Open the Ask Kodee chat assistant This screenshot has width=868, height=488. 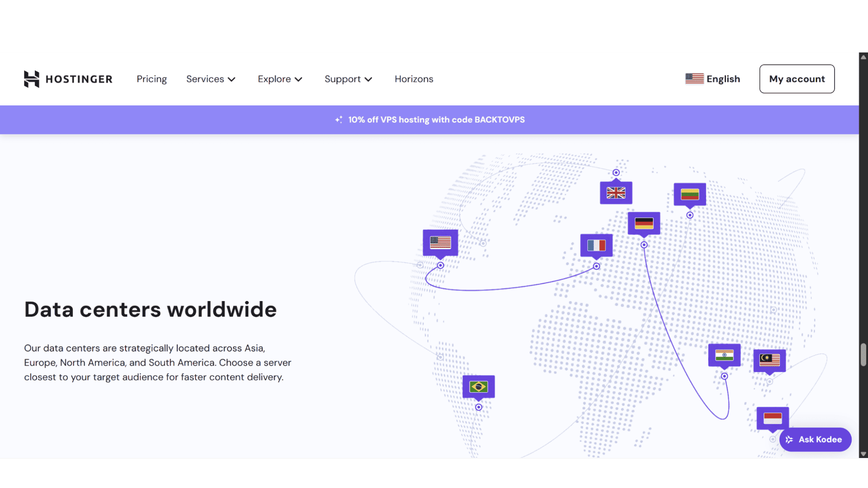click(815, 439)
